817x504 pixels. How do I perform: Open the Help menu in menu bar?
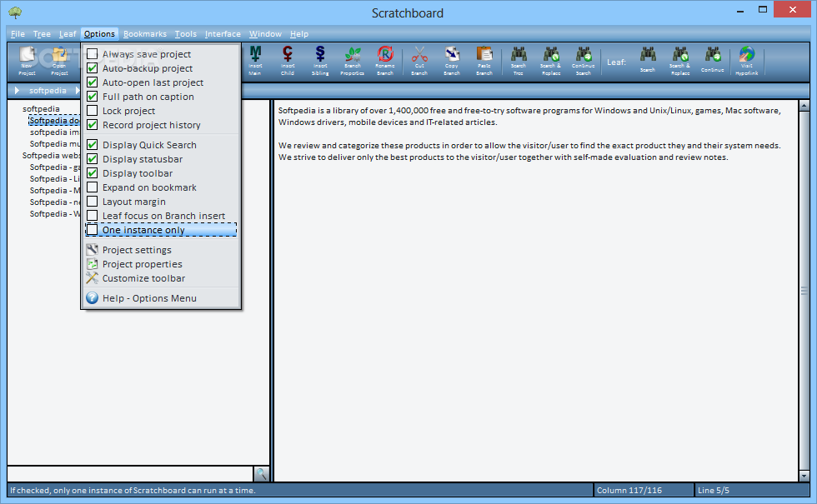[299, 34]
